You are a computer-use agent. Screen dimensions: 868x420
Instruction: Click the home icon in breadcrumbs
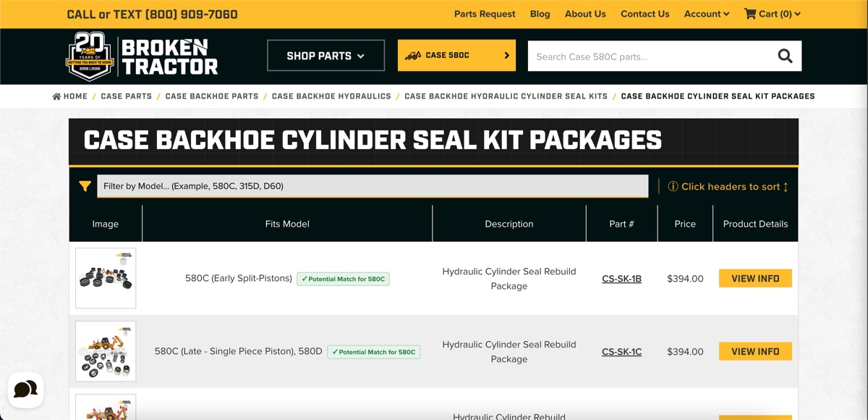[x=56, y=96]
